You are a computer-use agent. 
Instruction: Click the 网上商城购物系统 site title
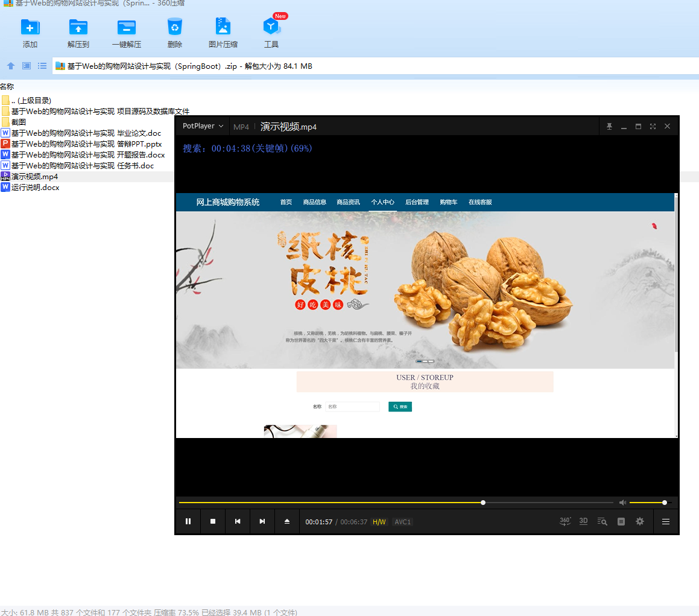(228, 202)
